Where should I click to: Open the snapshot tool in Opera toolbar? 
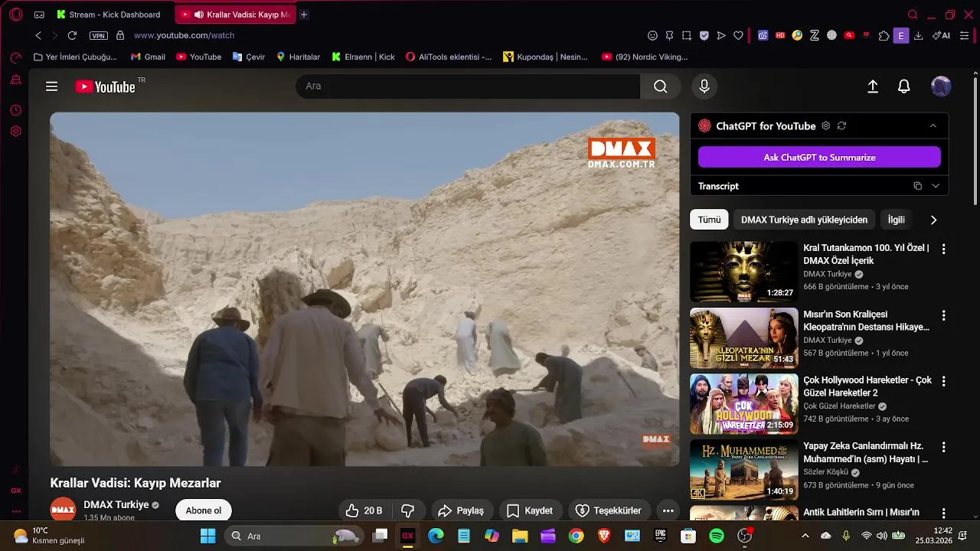coord(687,35)
